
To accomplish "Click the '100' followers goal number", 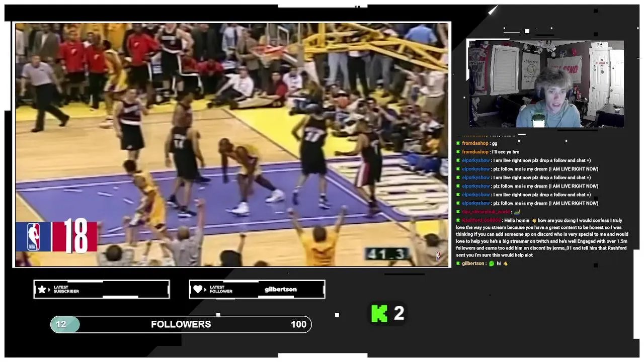I will click(x=299, y=324).
